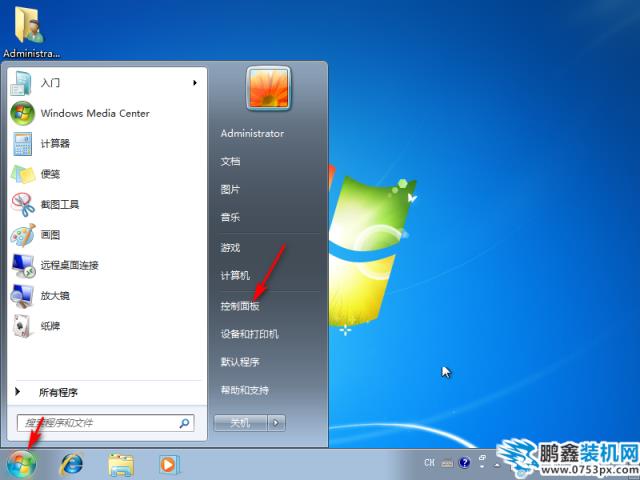This screenshot has height=480, width=640.
Task: Open Internet Explorer from taskbar
Action: coord(71,465)
